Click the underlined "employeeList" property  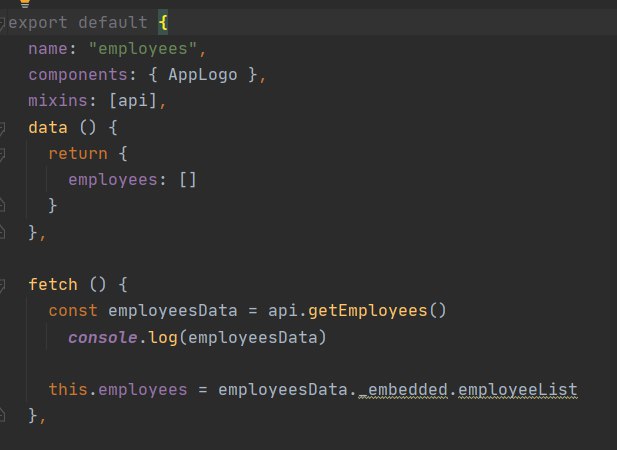coord(518,390)
